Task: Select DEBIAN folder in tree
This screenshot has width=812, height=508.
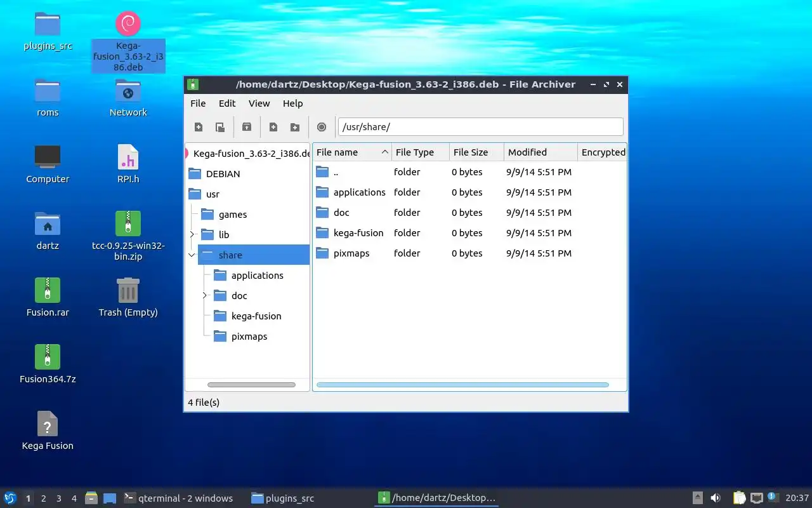Action: (x=214, y=174)
